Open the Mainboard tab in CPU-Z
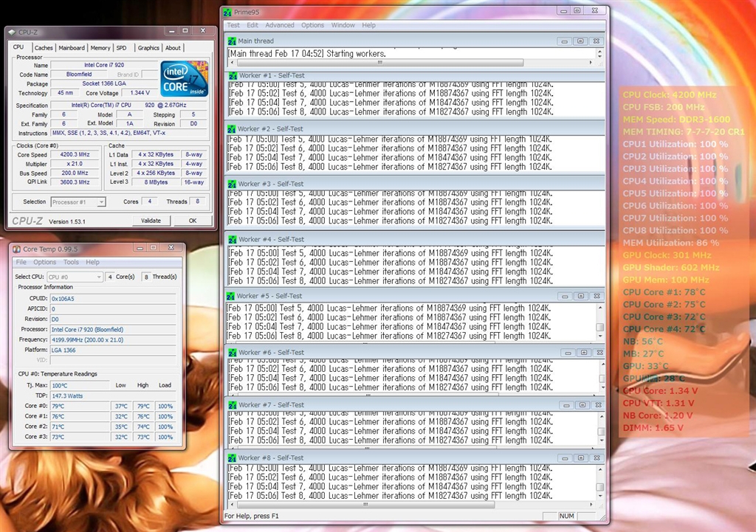Viewport: 756px width, 532px height. [72, 48]
